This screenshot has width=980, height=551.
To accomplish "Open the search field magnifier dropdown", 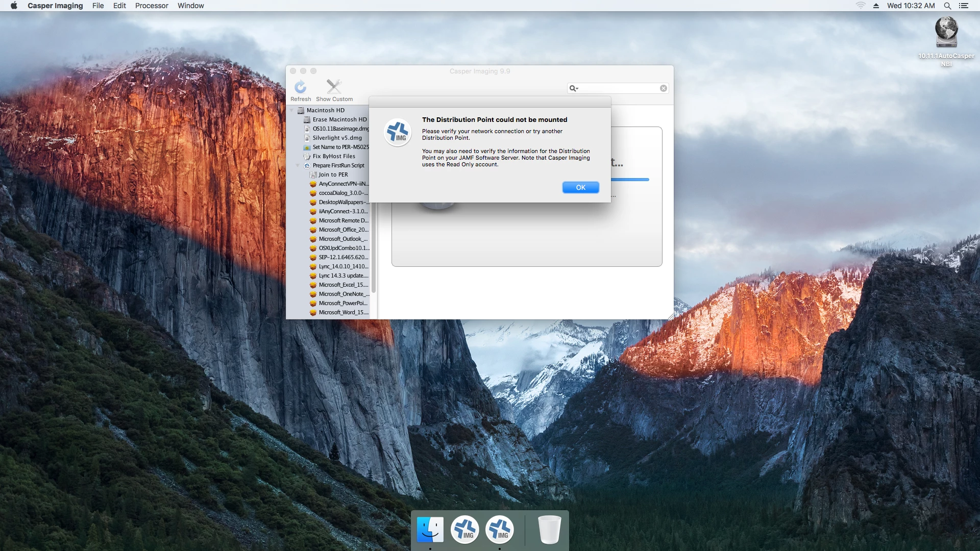I will pyautogui.click(x=574, y=88).
